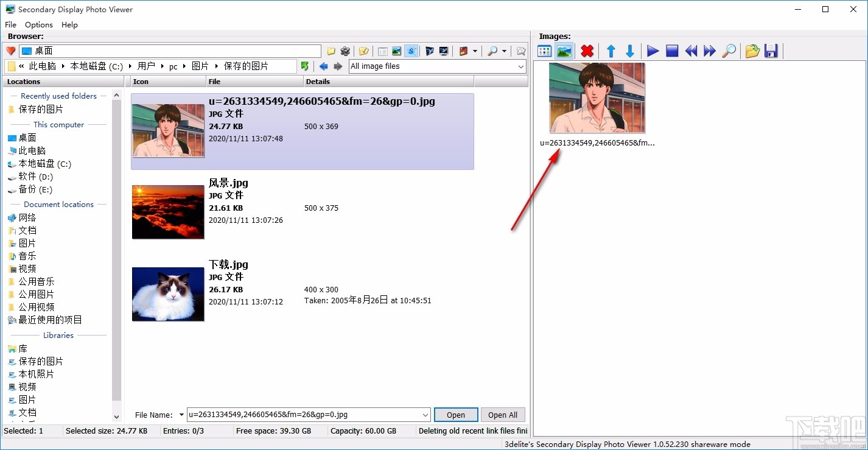Move image up with blue up arrow
The height and width of the screenshot is (450, 868).
point(611,51)
